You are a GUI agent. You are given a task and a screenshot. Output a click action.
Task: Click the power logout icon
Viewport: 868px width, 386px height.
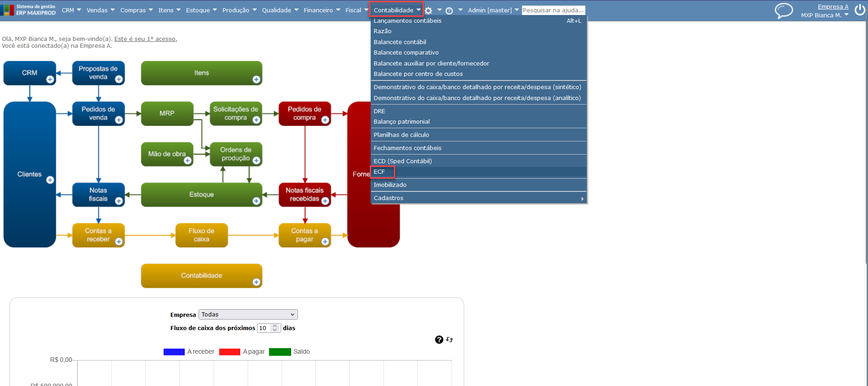coord(860,10)
